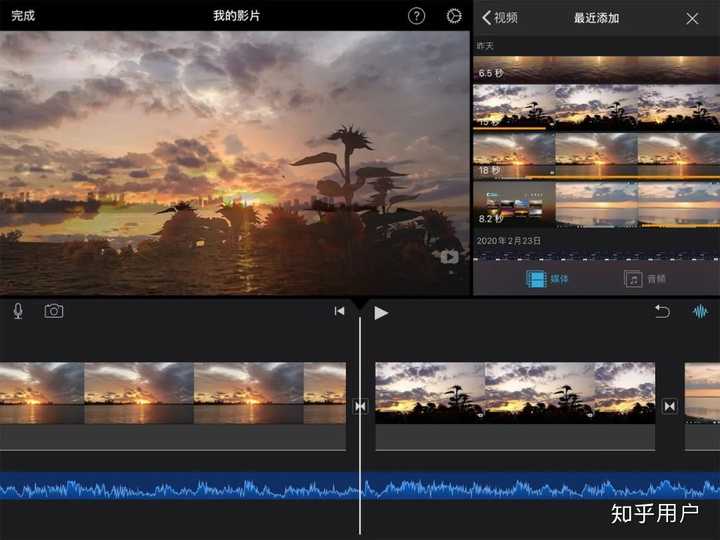Select the partially visible third timeline clip
720x540 pixels.
pos(702,406)
